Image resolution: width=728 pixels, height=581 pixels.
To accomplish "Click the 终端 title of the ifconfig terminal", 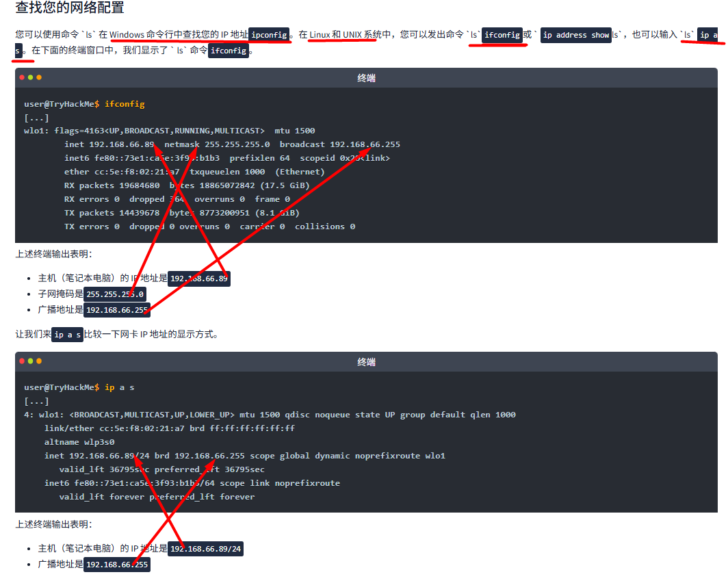I will tap(366, 78).
